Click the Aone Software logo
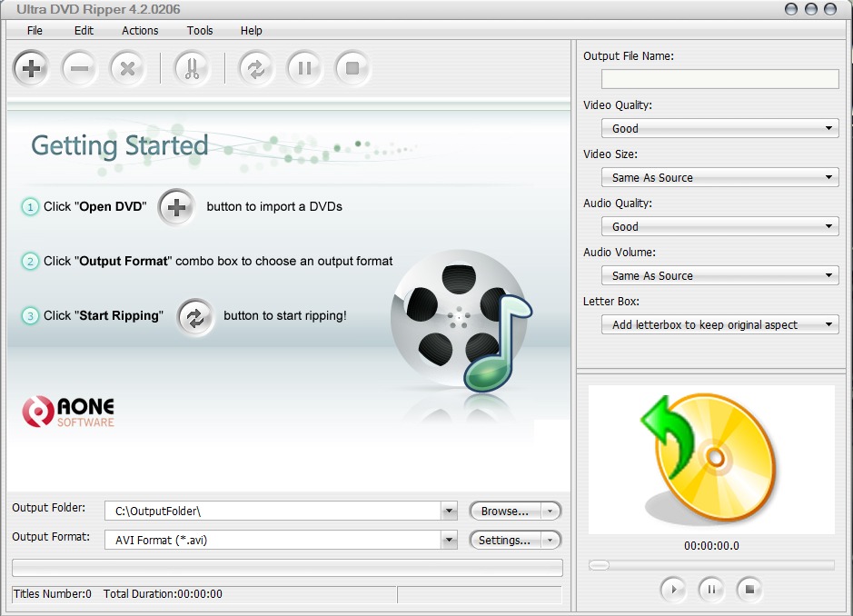The image size is (853, 616). click(68, 412)
